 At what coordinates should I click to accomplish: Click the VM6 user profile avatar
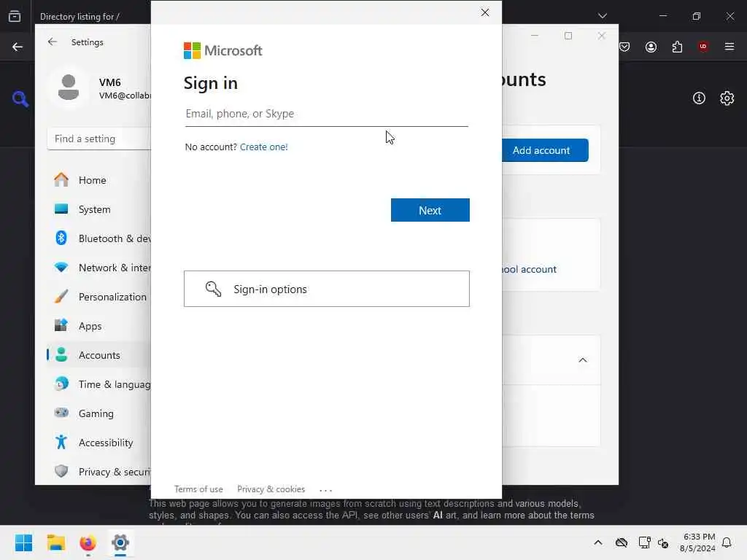pyautogui.click(x=69, y=87)
